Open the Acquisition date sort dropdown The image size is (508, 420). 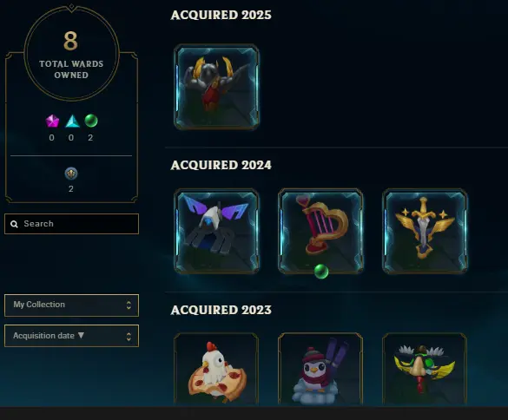71,336
